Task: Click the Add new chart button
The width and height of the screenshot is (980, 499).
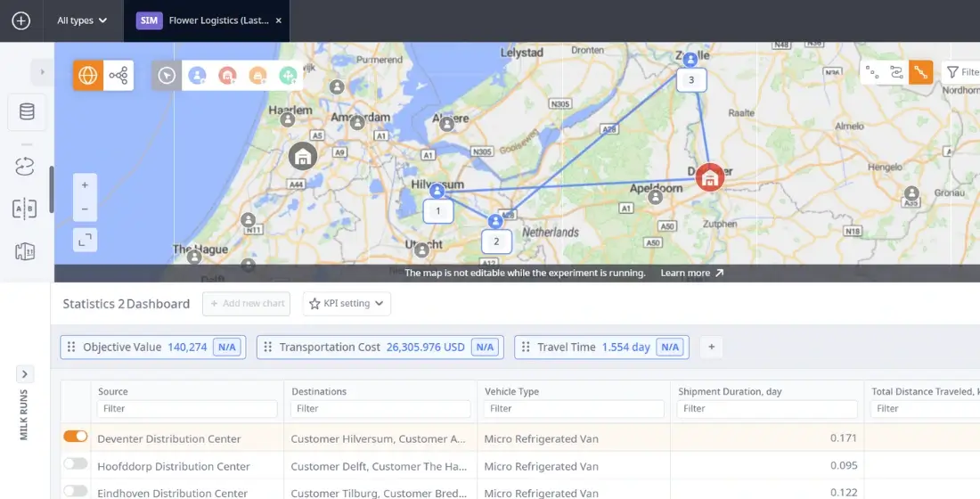Action: pyautogui.click(x=247, y=304)
